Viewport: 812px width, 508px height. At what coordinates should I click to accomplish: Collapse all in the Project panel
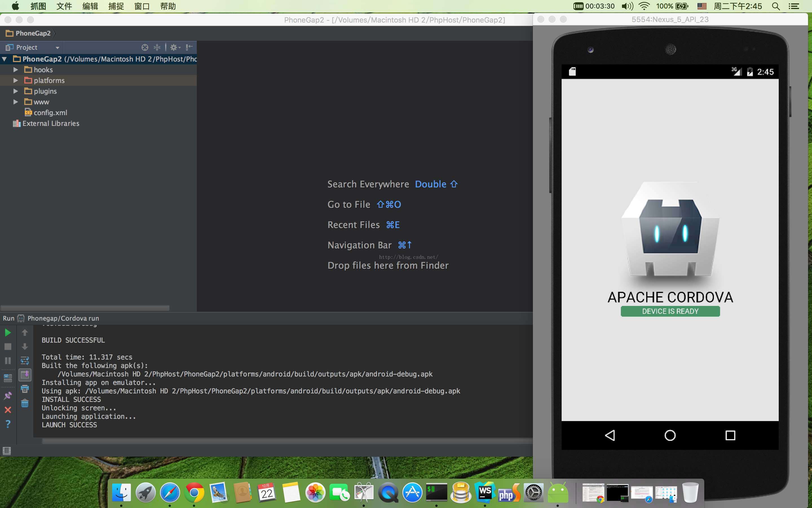click(x=157, y=47)
